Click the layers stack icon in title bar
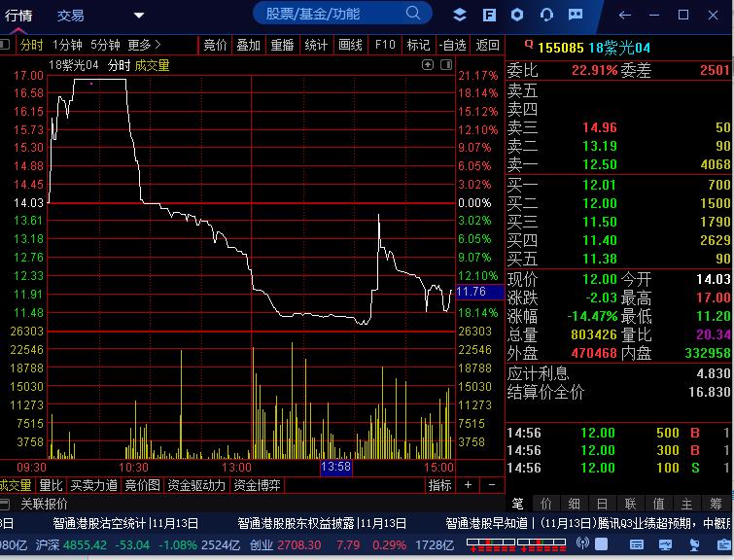The height and width of the screenshot is (560, 734). coord(460,15)
